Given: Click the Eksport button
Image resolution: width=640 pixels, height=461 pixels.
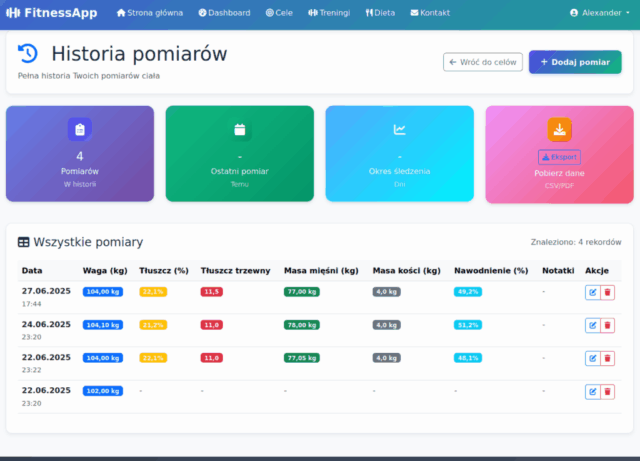Looking at the screenshot, I should 559,157.
